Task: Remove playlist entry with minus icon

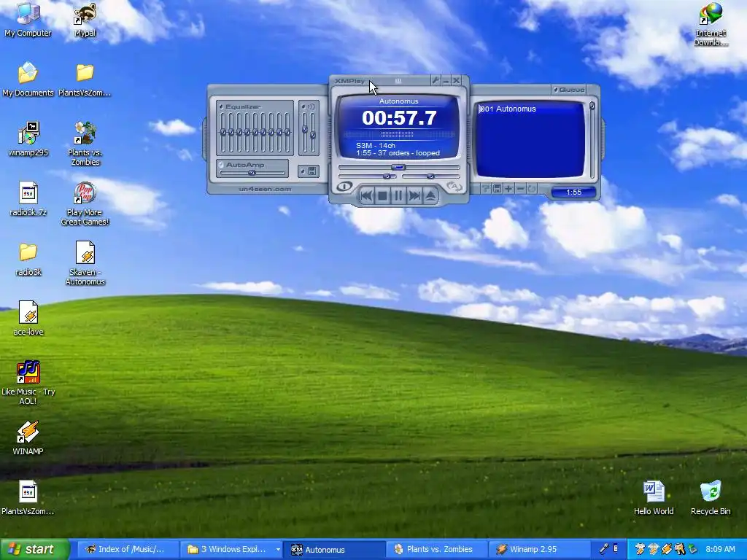Action: (521, 189)
